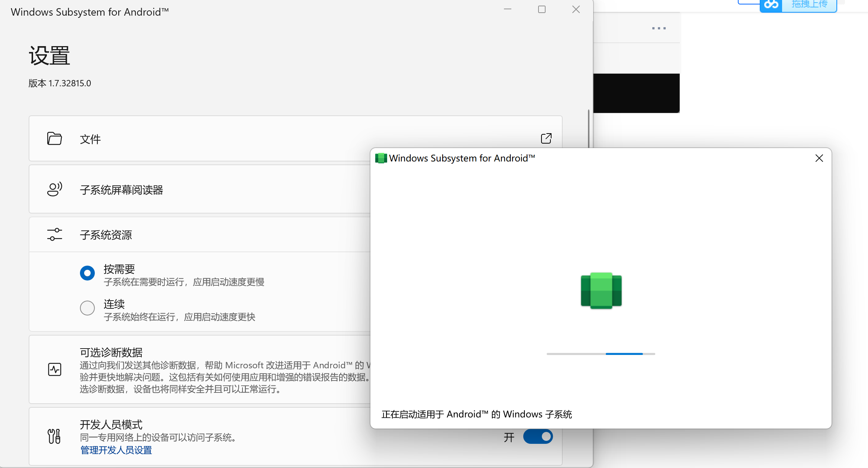Click the startup progress bar in the dialog
868x468 pixels.
click(x=601, y=354)
